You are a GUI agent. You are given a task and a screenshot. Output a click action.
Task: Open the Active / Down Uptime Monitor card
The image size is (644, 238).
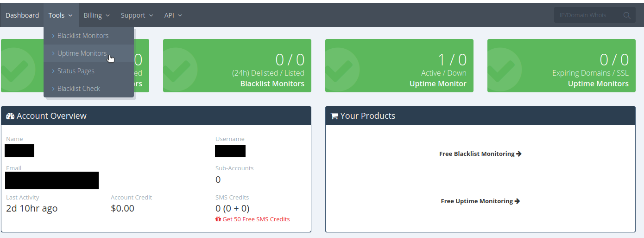399,65
